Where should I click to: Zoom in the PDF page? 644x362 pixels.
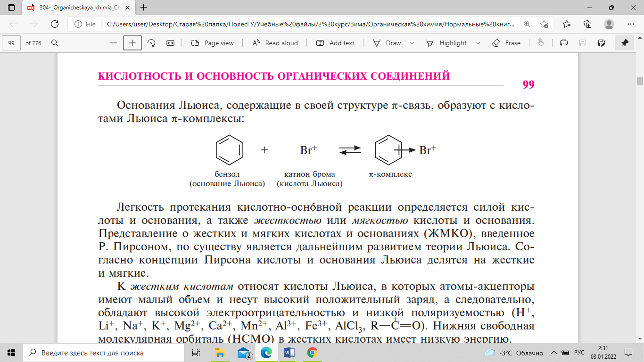point(132,43)
